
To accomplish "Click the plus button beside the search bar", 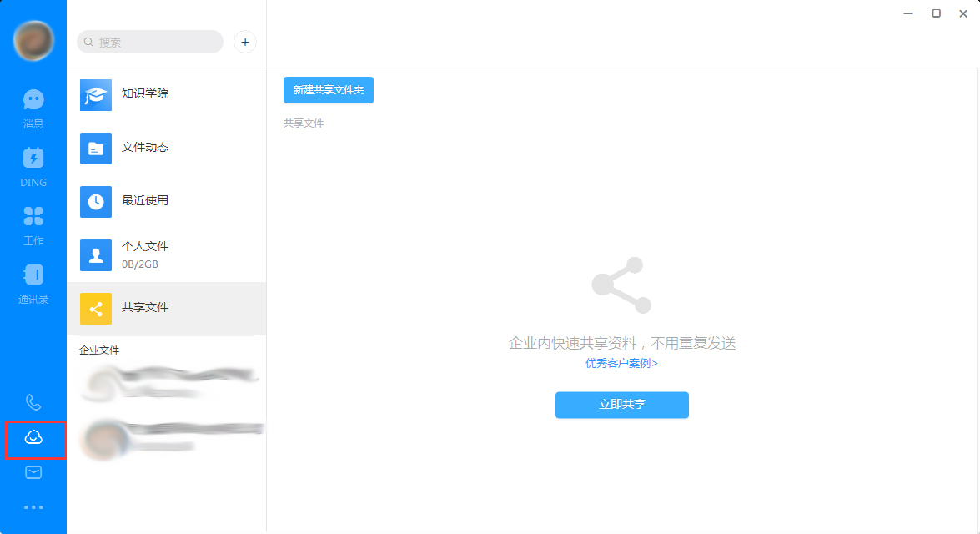I will point(244,41).
